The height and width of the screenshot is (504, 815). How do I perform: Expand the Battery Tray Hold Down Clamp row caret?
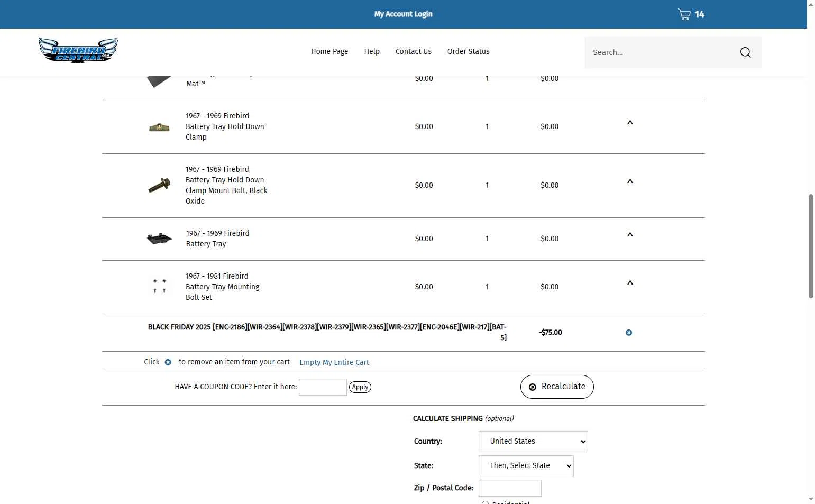(x=630, y=123)
